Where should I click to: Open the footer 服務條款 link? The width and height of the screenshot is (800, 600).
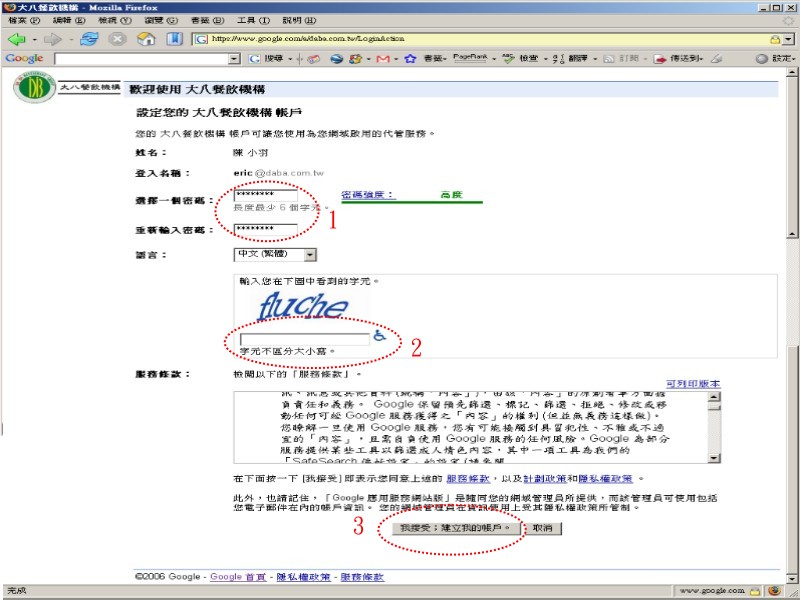(x=362, y=577)
